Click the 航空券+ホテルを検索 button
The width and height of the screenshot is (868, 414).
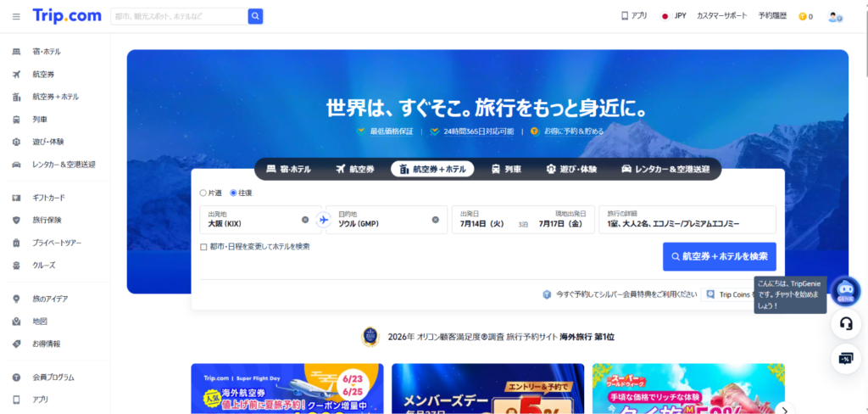click(720, 256)
